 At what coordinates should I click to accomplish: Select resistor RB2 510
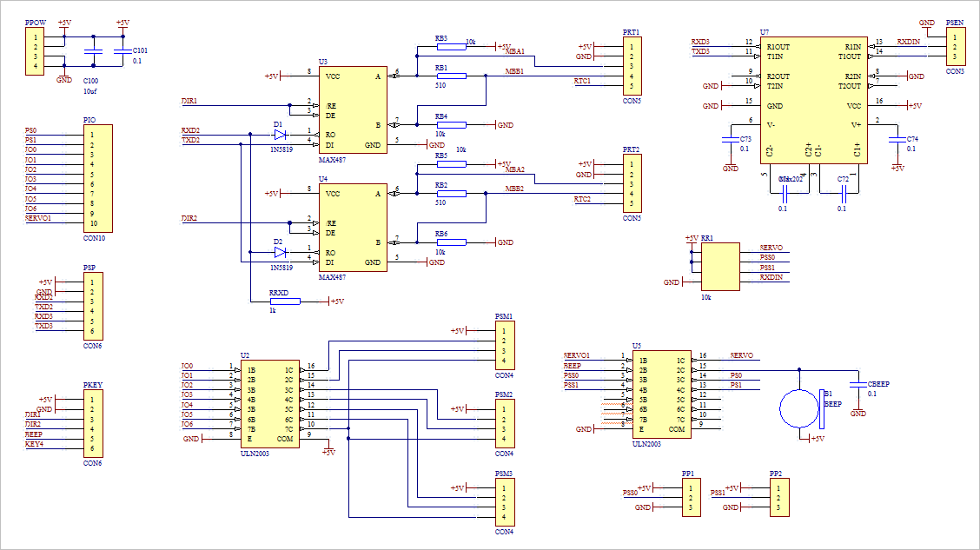click(x=451, y=194)
